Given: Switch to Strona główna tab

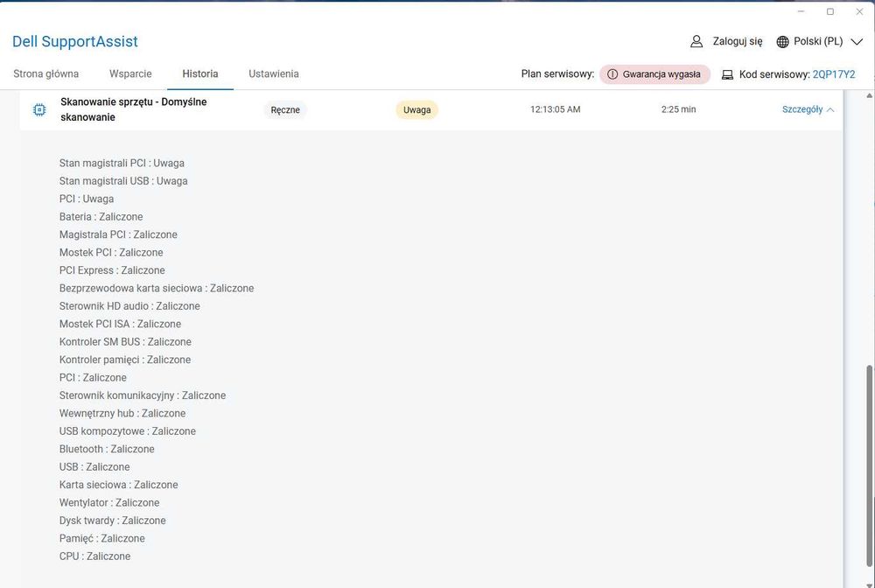Looking at the screenshot, I should coord(45,73).
